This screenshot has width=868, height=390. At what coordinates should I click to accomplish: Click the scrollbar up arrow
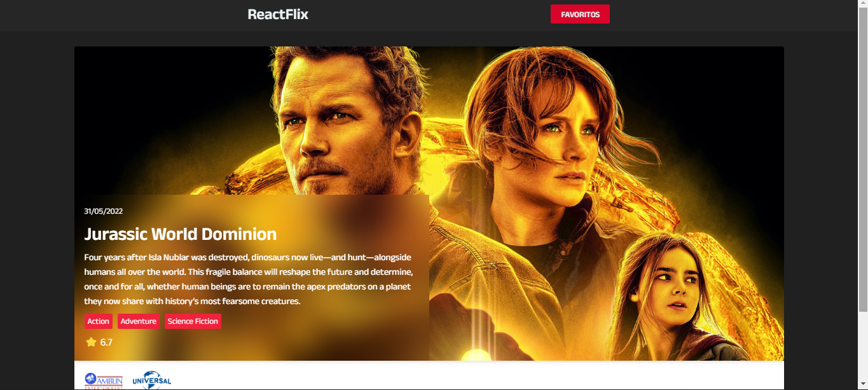pos(863,4)
